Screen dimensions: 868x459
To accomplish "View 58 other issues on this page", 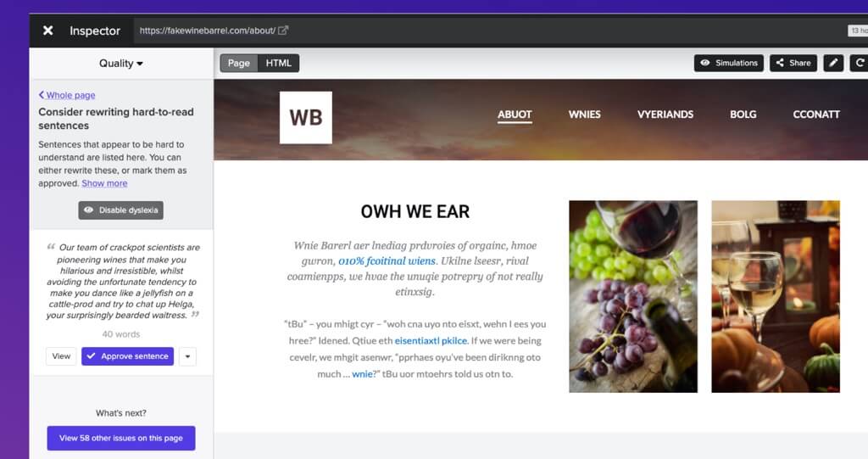I will point(121,438).
